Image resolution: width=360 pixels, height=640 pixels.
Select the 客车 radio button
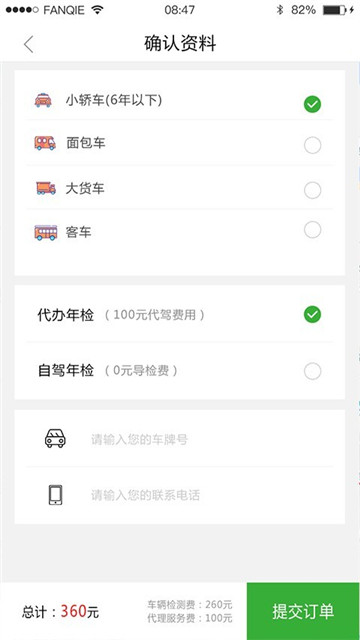click(x=312, y=229)
